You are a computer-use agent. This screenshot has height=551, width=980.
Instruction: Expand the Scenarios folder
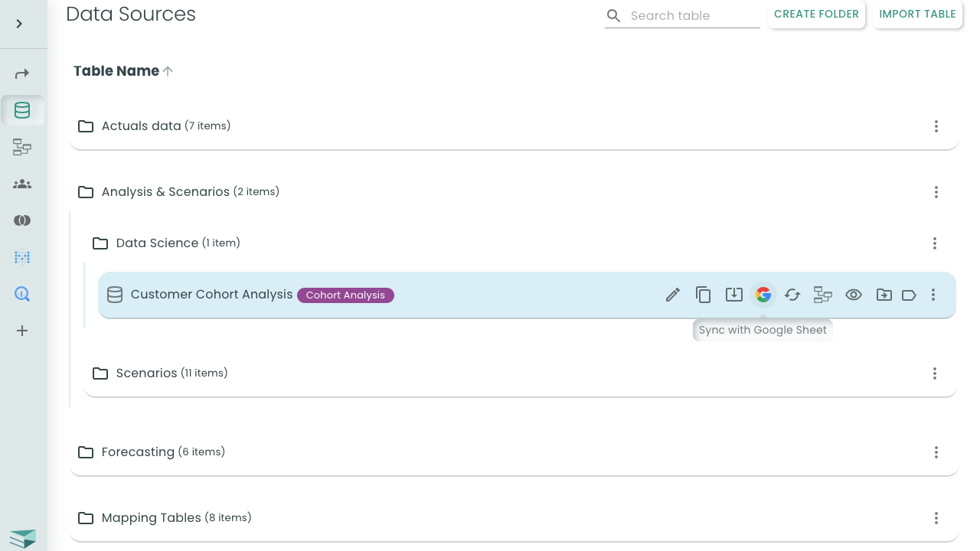pos(520,373)
